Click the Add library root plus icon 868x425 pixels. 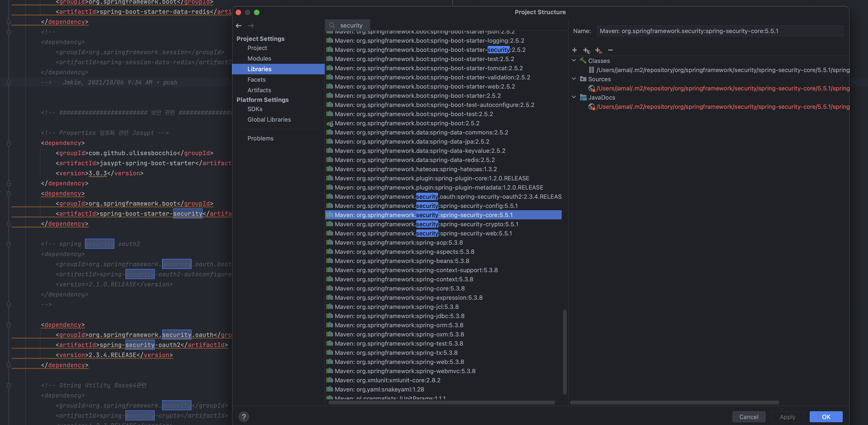point(575,50)
